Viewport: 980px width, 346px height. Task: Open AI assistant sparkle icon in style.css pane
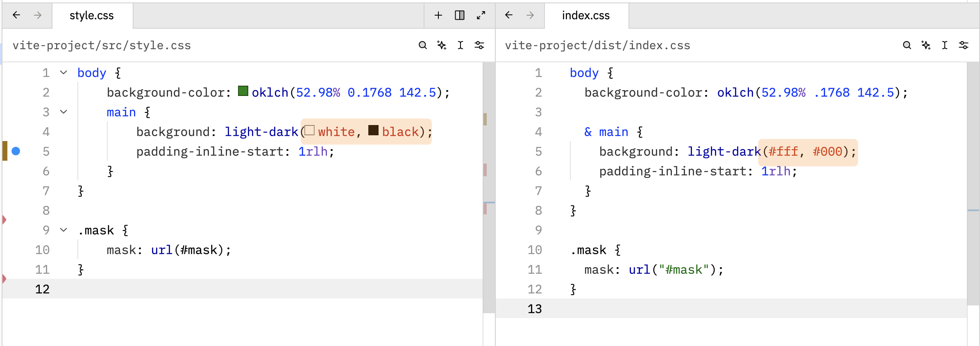pos(442,45)
